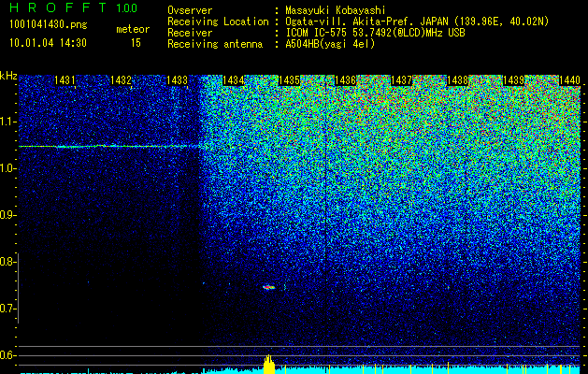Click the 0.8 frequency axis label
This screenshot has height=374, width=588.
click(7, 262)
